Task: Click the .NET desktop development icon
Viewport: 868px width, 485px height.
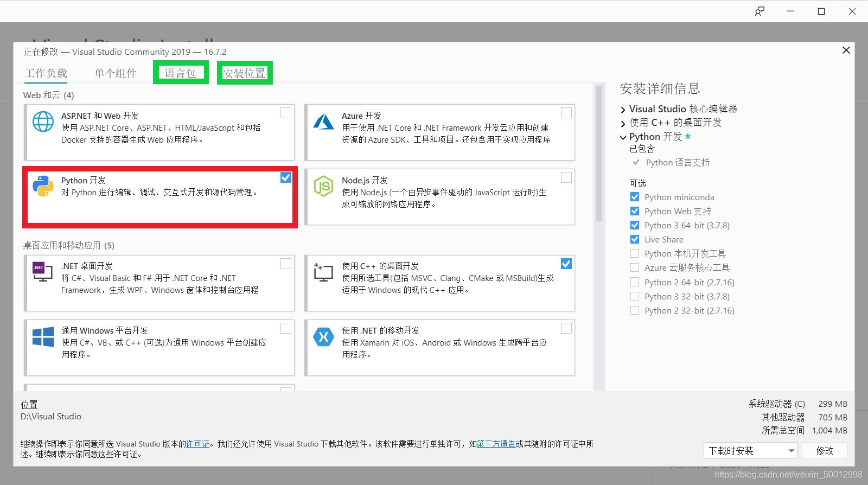Action: 42,272
